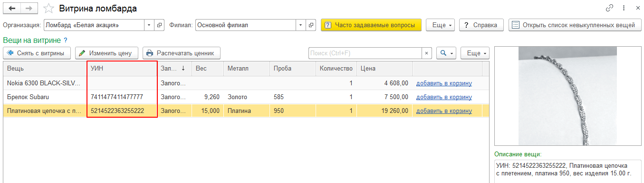Click price cell 19 260,00
Viewport: 644px width, 183px height.
pos(384,111)
